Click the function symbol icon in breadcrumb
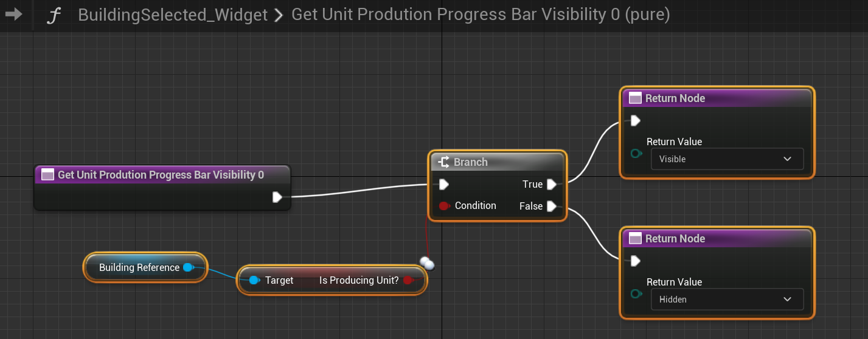868x339 pixels. coord(54,15)
